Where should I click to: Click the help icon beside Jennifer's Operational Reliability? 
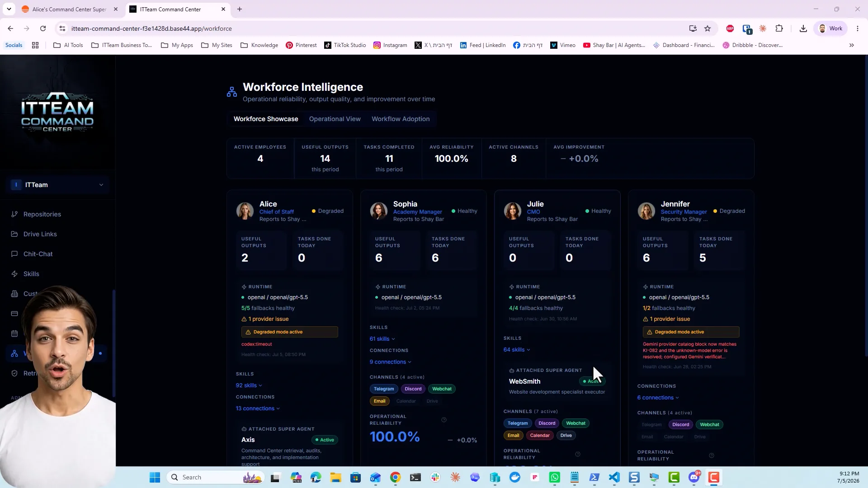(x=712, y=455)
